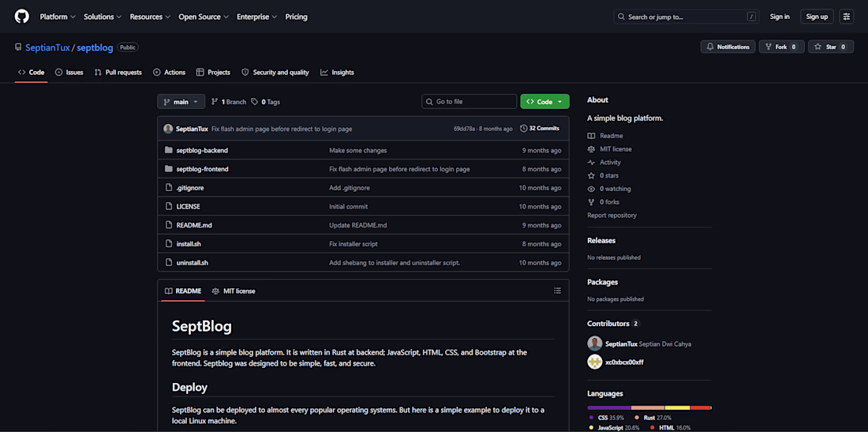Expand the Enterprise menu
This screenshot has width=868, height=432.
coord(257,17)
